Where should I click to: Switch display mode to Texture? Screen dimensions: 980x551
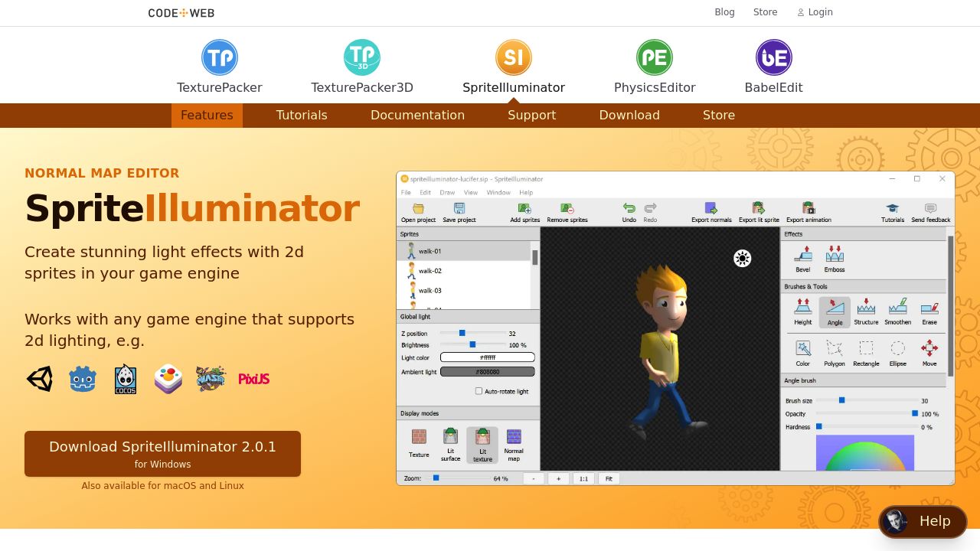[x=419, y=437]
